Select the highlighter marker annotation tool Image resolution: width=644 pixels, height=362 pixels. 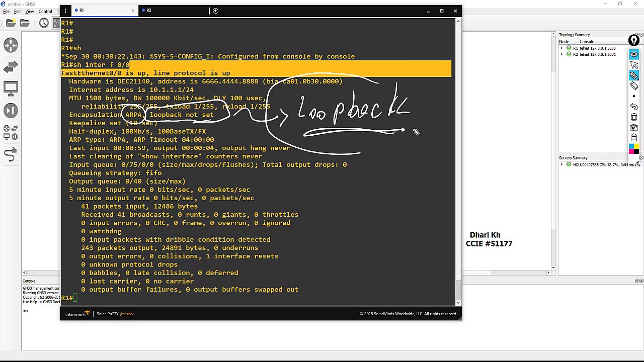pos(634,75)
